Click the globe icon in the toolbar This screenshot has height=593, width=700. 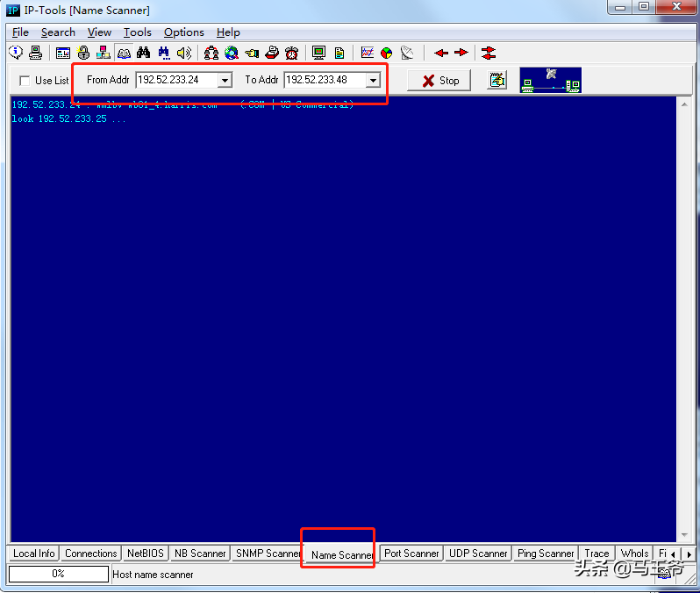pos(232,54)
